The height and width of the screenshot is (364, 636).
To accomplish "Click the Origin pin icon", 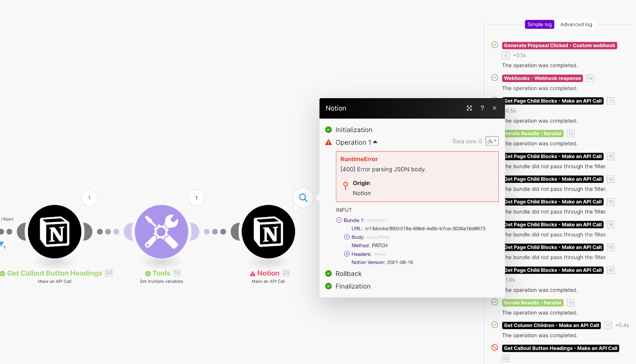I will 345,185.
